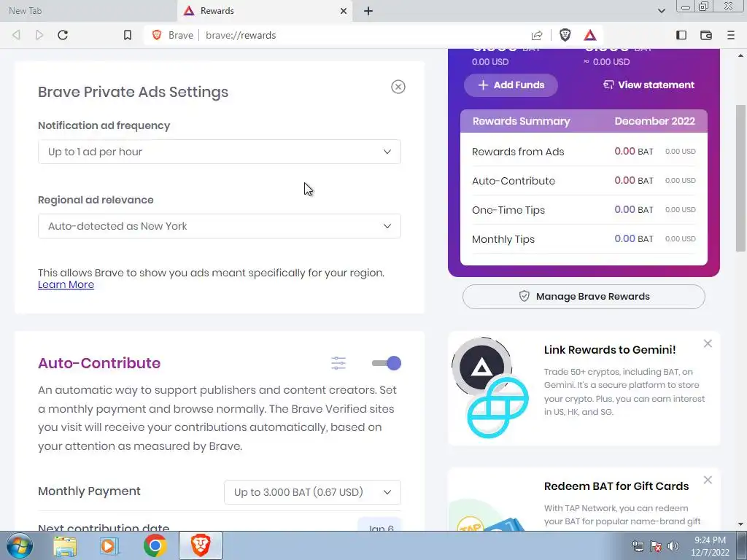Click the volume speaker tray icon
747x560 pixels.
pyautogui.click(x=673, y=546)
